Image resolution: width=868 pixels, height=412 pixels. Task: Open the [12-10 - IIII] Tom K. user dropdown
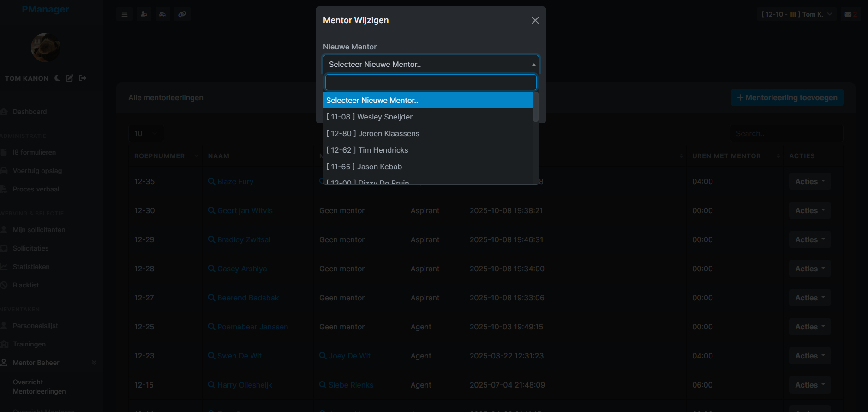tap(797, 14)
